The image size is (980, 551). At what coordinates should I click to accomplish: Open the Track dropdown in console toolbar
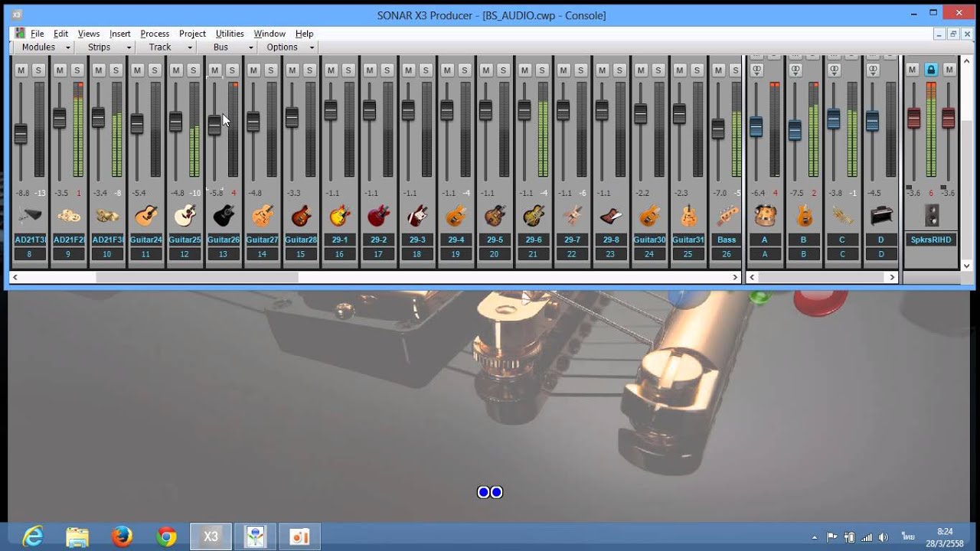168,47
